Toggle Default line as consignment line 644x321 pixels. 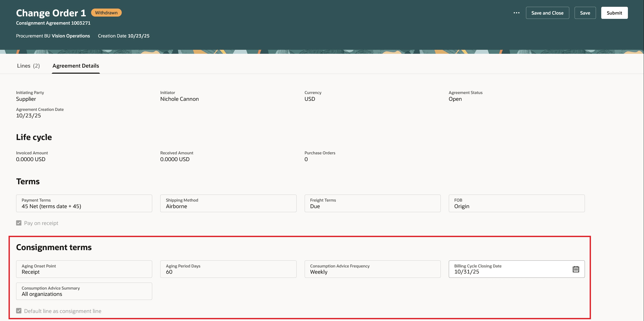(x=19, y=311)
